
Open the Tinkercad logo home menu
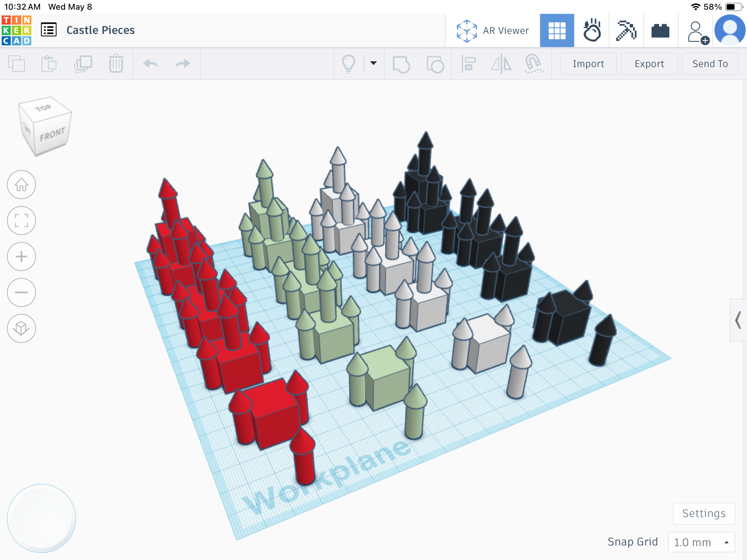point(17,30)
